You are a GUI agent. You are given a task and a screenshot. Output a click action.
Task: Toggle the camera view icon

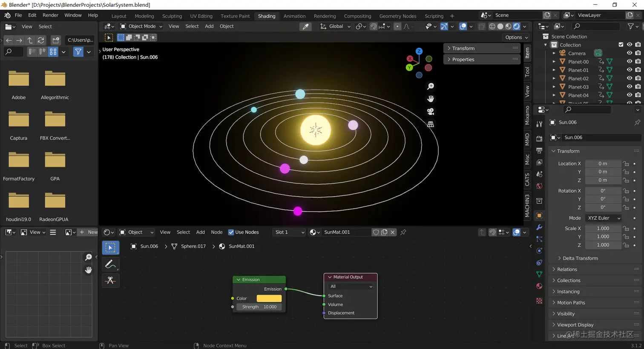pos(431,112)
